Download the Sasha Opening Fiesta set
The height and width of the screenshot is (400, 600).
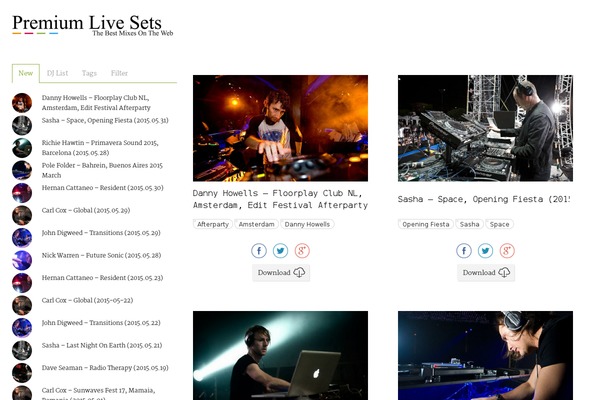click(486, 273)
